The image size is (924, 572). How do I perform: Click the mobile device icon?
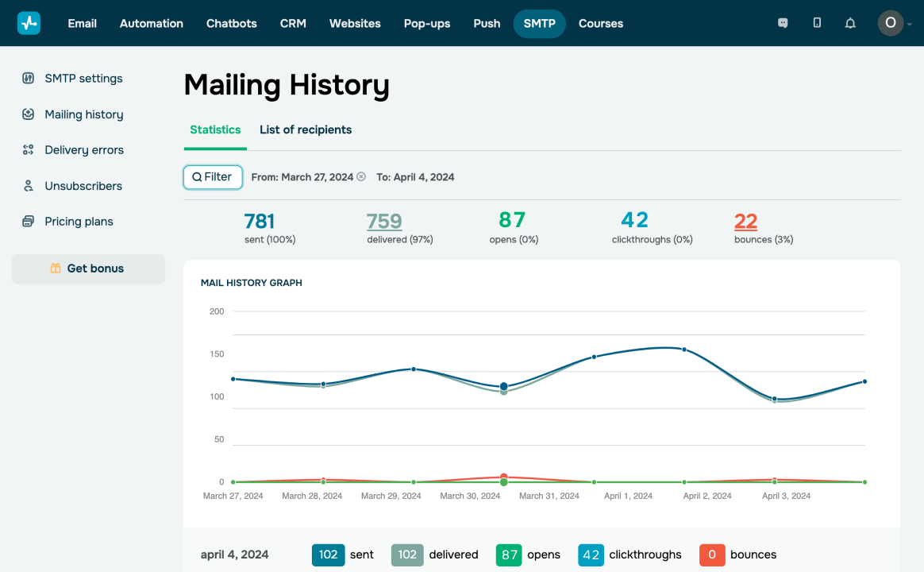[817, 23]
